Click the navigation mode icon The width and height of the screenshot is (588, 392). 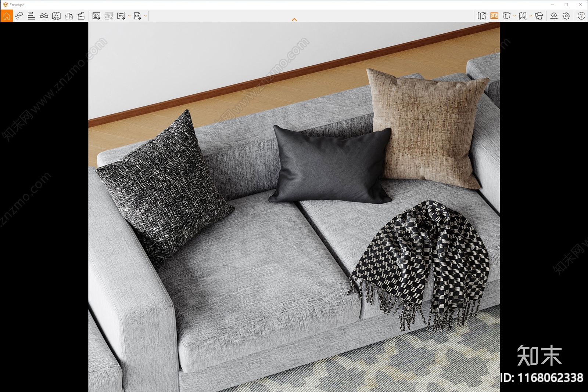523,16
